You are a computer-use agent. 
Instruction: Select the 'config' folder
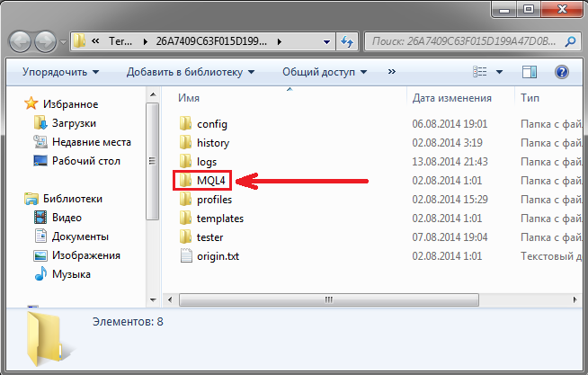[x=212, y=124]
